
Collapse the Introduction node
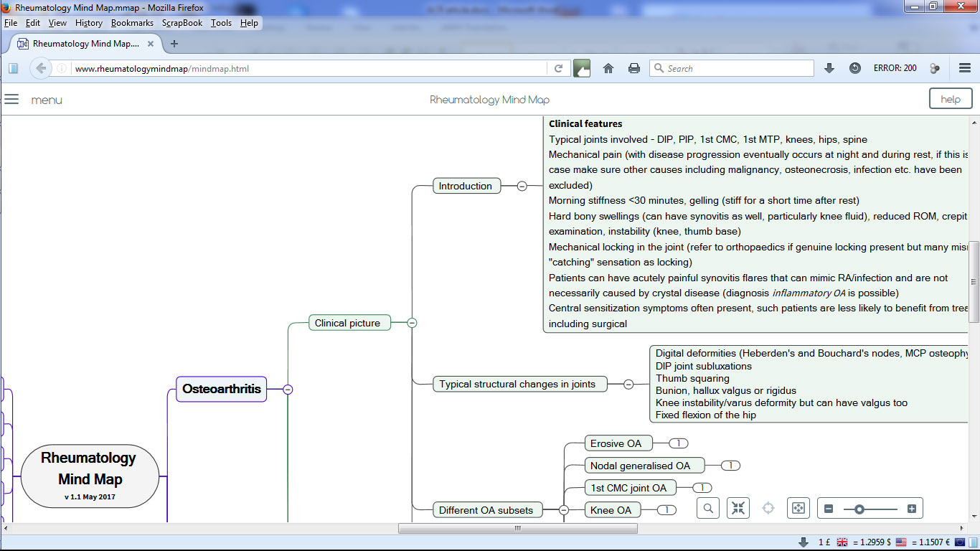[522, 186]
